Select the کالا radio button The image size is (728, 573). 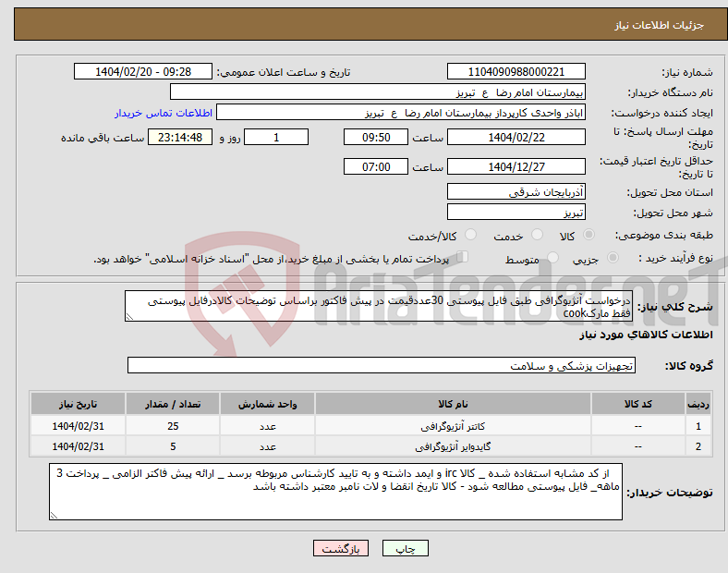click(x=588, y=235)
